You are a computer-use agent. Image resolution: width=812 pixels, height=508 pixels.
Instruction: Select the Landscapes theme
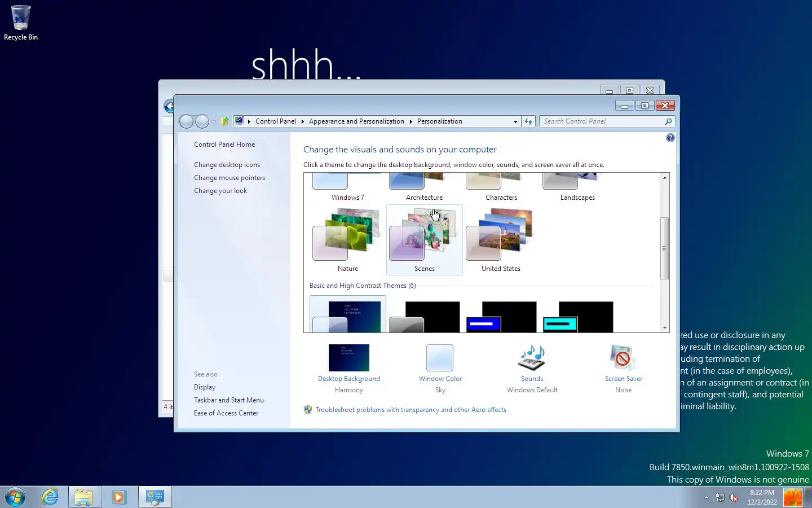pyautogui.click(x=577, y=188)
